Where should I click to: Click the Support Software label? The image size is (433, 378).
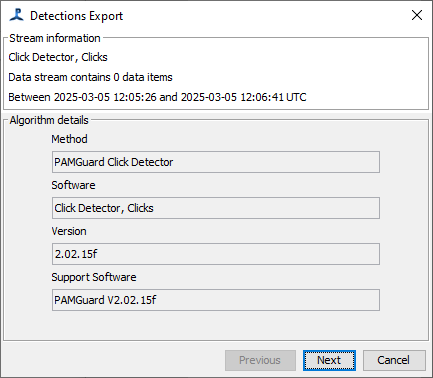pyautogui.click(x=94, y=277)
